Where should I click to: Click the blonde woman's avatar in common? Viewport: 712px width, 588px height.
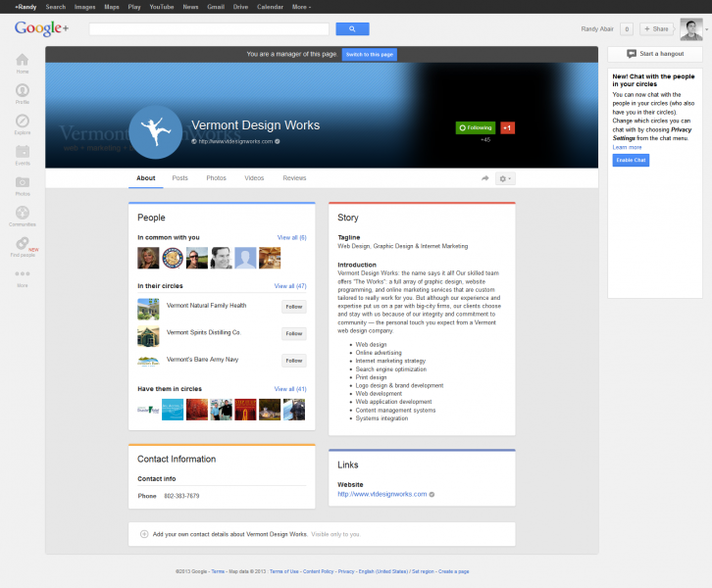(148, 258)
